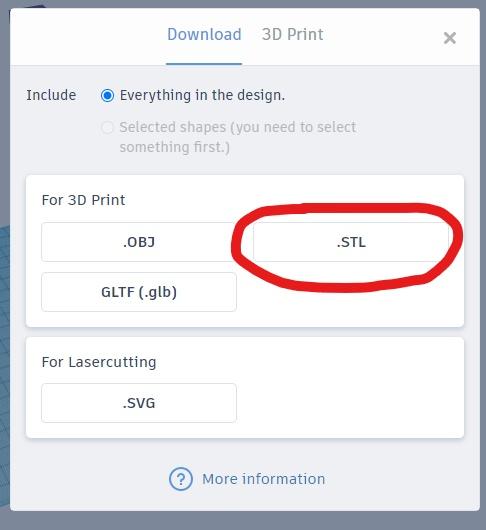Click the 'Include' label

(x=51, y=95)
